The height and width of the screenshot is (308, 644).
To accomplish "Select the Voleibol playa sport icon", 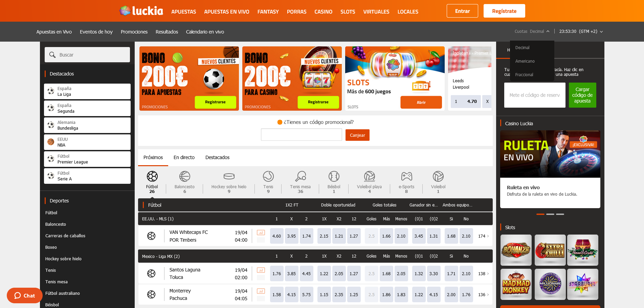I will click(369, 176).
